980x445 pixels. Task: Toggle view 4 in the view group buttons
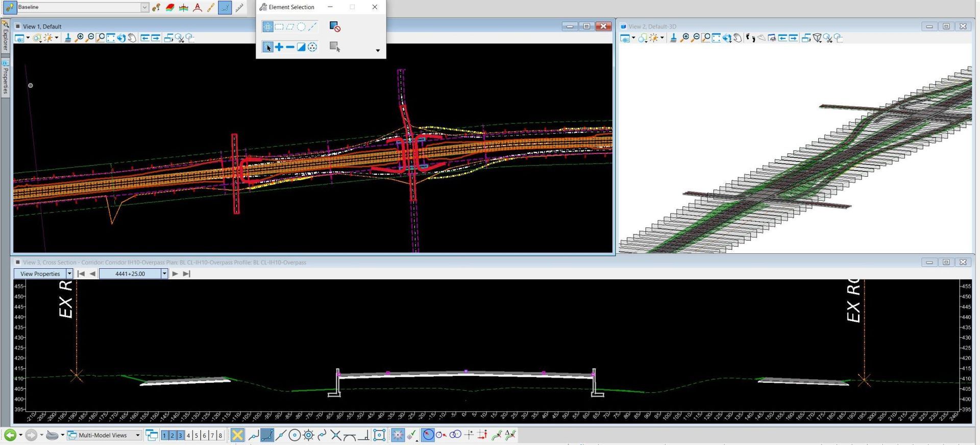pyautogui.click(x=188, y=435)
